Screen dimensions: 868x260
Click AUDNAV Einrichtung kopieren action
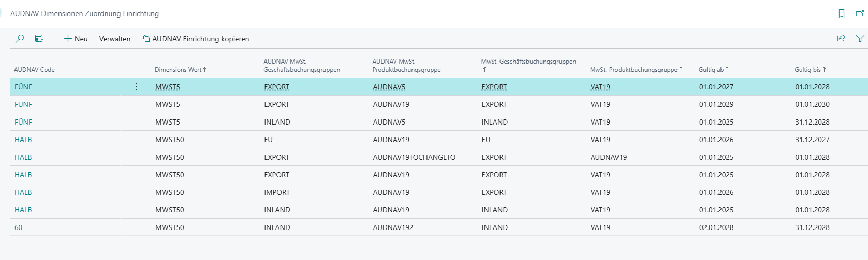pos(195,39)
